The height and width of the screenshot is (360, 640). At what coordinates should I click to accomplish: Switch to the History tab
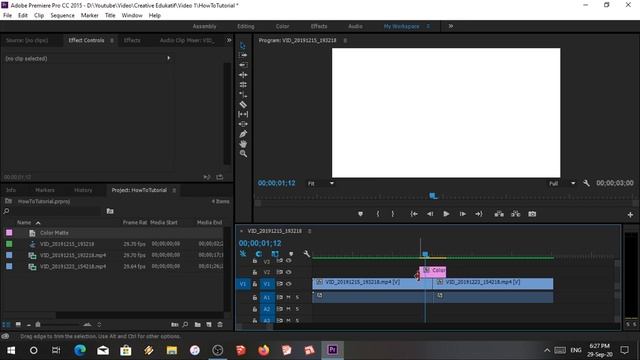click(83, 190)
